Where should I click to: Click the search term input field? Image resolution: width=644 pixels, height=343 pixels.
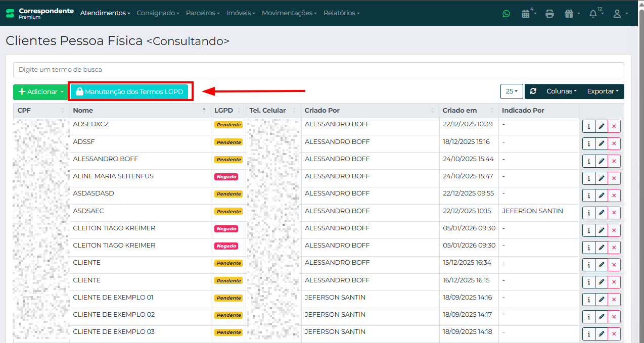pyautogui.click(x=318, y=70)
